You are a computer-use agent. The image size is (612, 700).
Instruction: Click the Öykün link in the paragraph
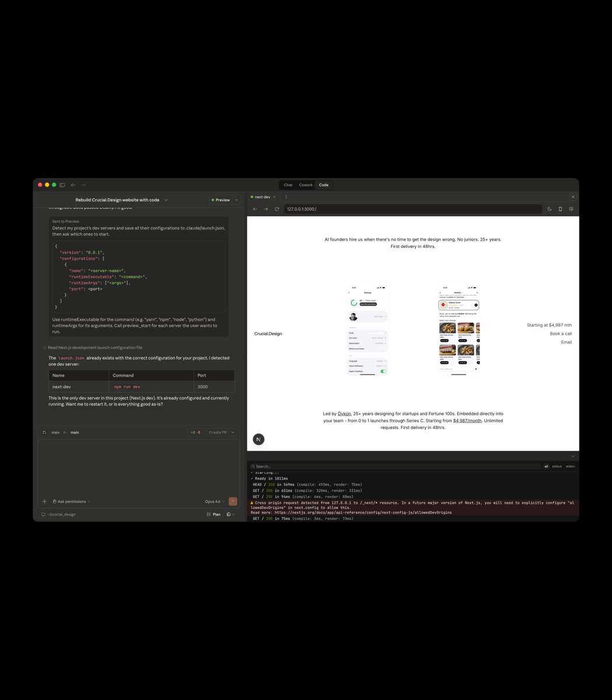[345, 414]
